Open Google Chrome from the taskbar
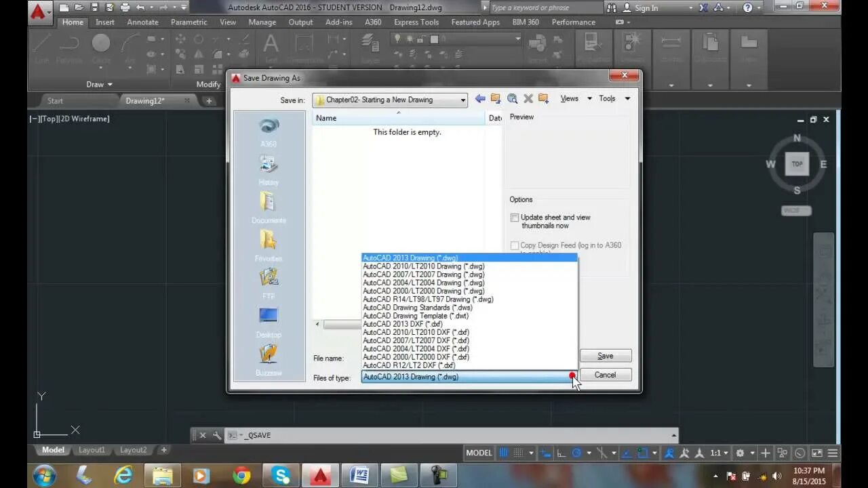 click(241, 475)
